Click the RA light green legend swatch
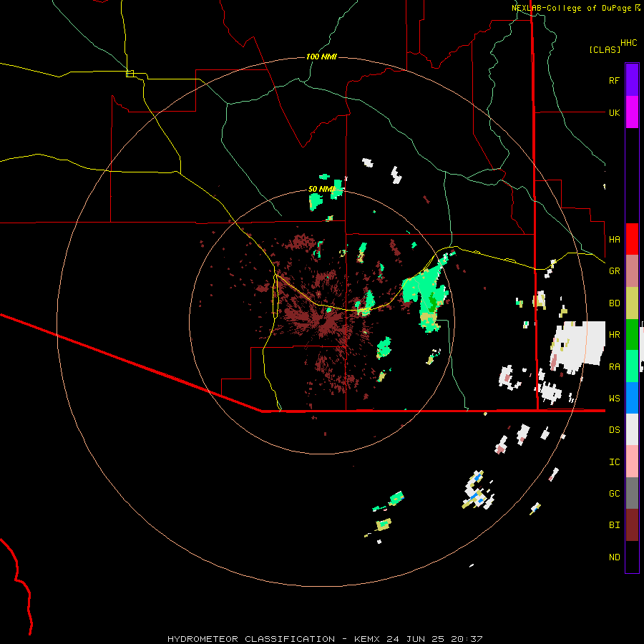This screenshot has width=644, height=644. coord(632,366)
